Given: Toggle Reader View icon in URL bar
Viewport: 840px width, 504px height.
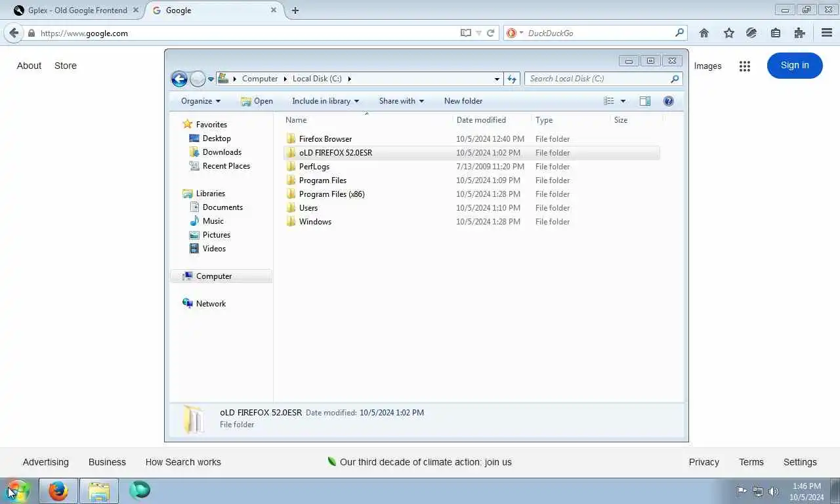Looking at the screenshot, I should pos(466,33).
